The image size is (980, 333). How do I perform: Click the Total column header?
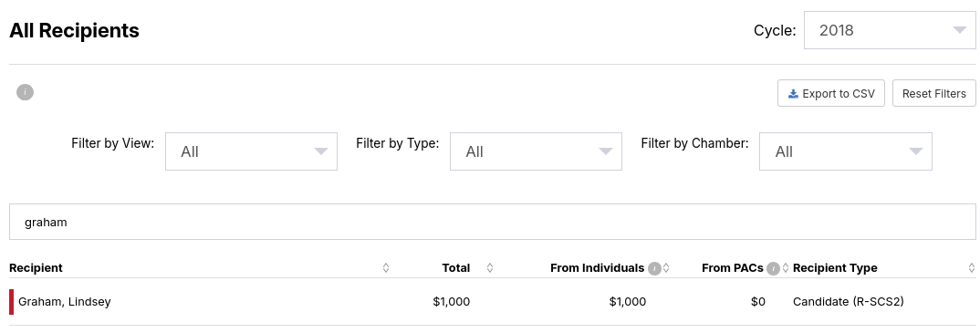tap(456, 268)
